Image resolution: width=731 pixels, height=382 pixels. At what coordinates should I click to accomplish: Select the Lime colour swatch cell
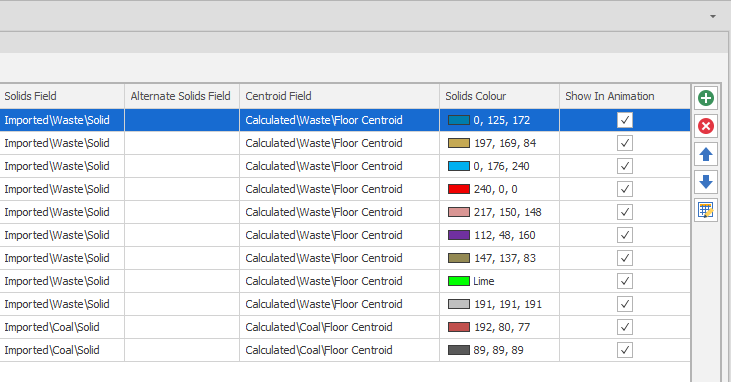[499, 281]
